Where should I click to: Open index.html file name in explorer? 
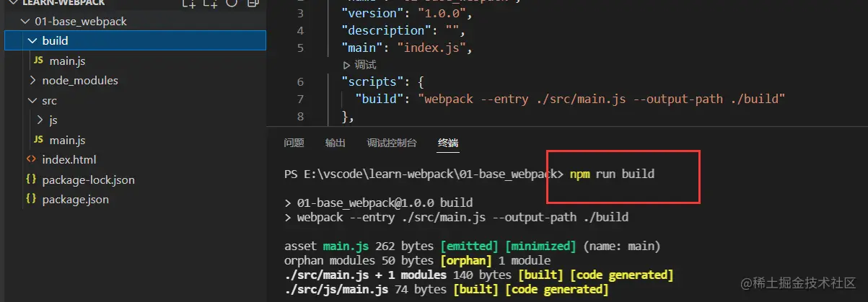coord(69,159)
